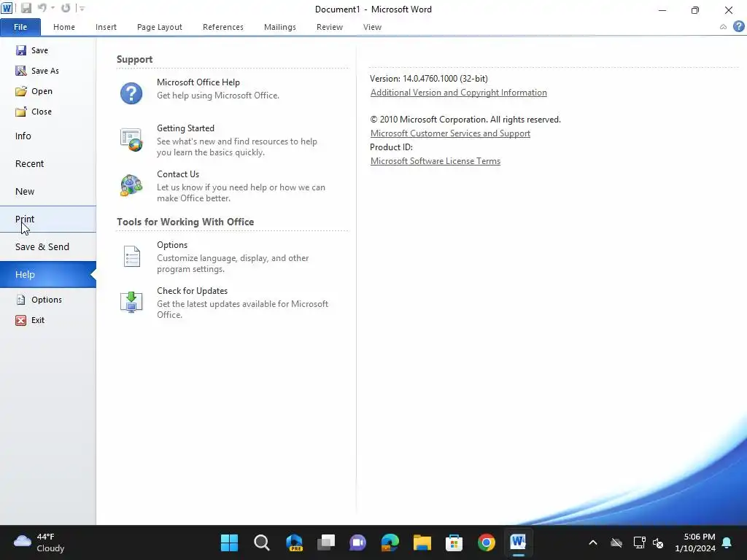Image resolution: width=747 pixels, height=560 pixels.
Task: Click the Save icon in Quick Access Toolbar
Action: click(x=26, y=8)
